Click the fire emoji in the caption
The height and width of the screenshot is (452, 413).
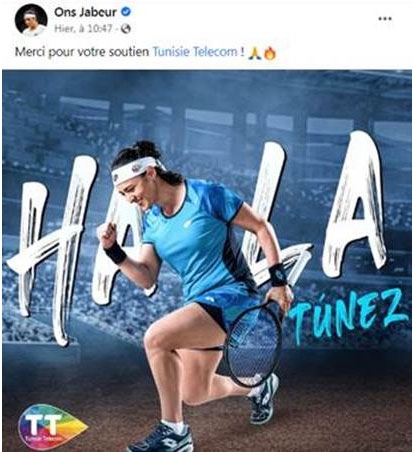pyautogui.click(x=270, y=53)
